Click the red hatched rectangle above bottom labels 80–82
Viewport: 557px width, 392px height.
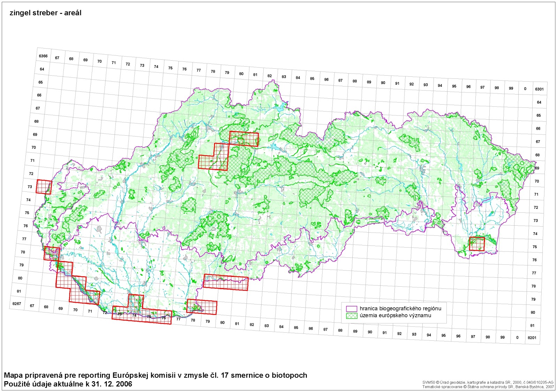pos(226,282)
